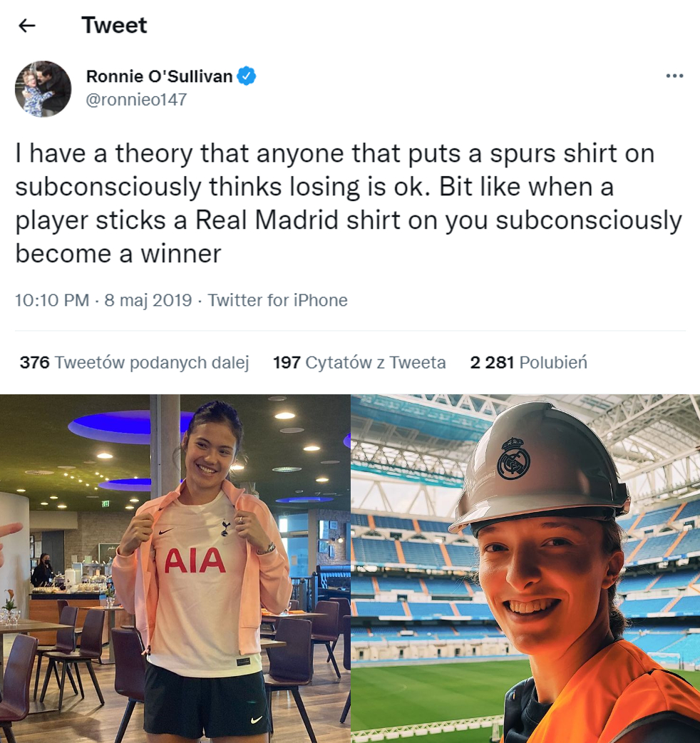Click the Real Madrid crest on helmet
This screenshot has width=700, height=743.
[x=514, y=458]
